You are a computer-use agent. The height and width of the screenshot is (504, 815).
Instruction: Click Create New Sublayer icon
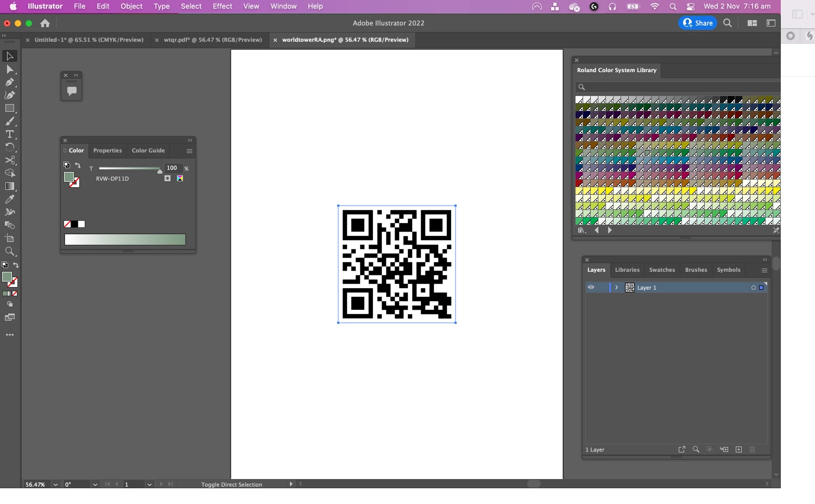pos(724,450)
